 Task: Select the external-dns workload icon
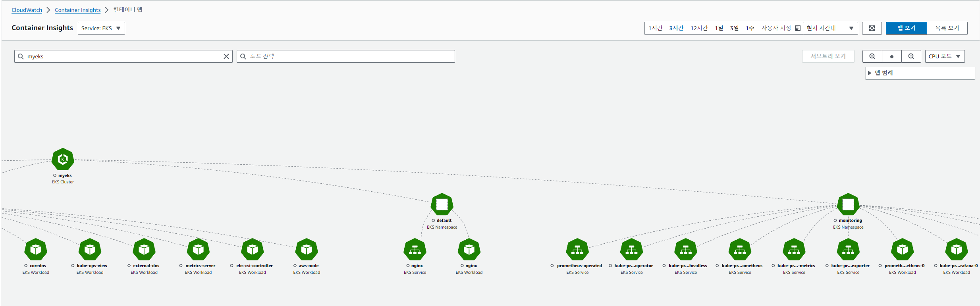coord(144,250)
